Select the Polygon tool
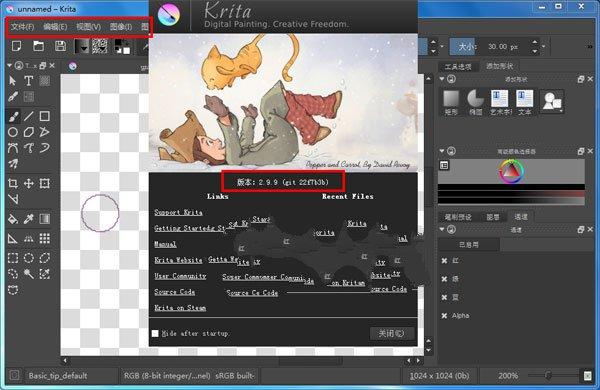The width and height of the screenshot is (600, 390). [x=29, y=132]
